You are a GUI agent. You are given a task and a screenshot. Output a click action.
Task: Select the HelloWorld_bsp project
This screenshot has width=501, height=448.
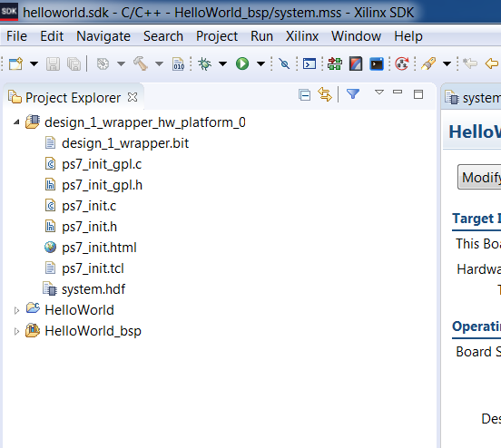93,331
